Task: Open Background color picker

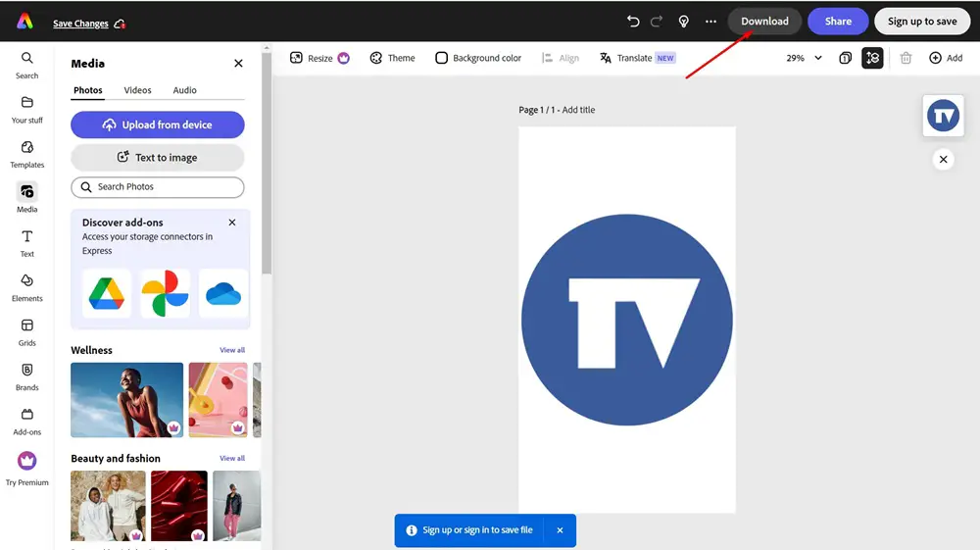Action: tap(478, 58)
